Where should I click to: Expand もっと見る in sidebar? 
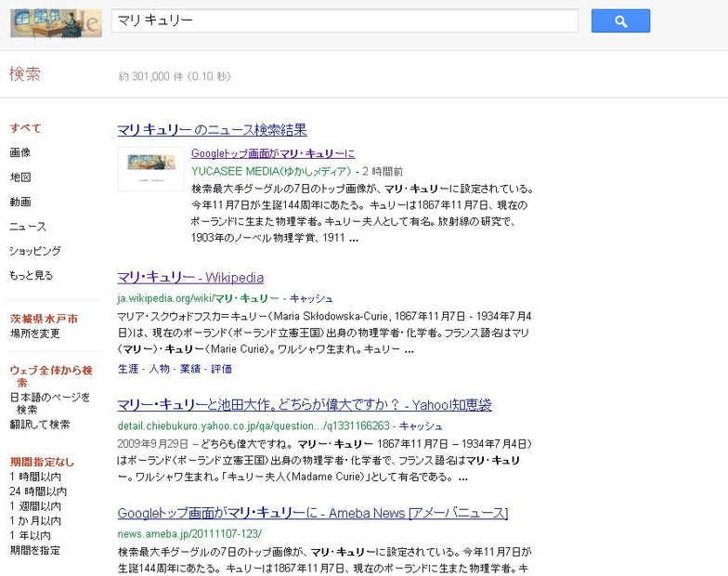pyautogui.click(x=31, y=275)
